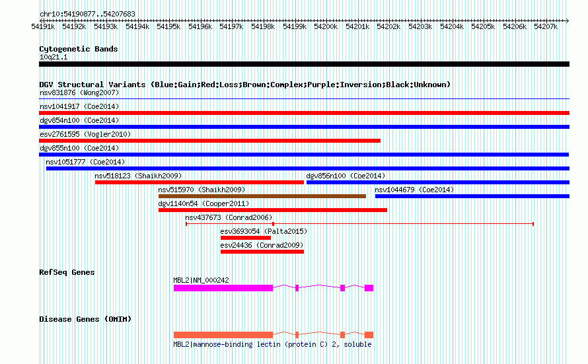
Task: Click the 54207k ruler tick label
Action: (x=546, y=26)
